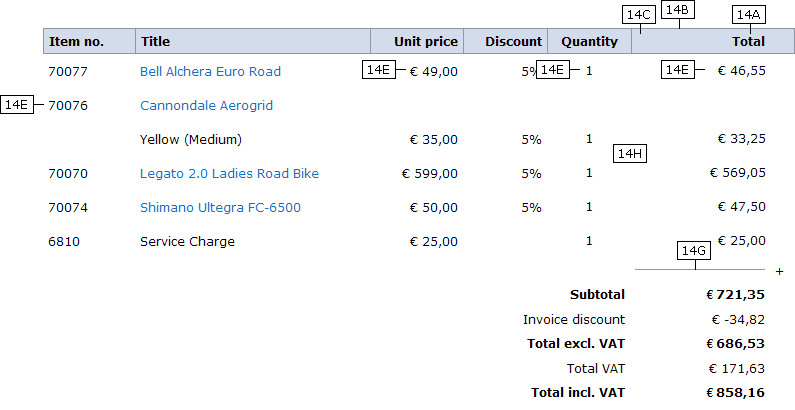This screenshot has width=795, height=410.
Task: Open the Bell Alchera Euro Road link
Action: pos(210,71)
